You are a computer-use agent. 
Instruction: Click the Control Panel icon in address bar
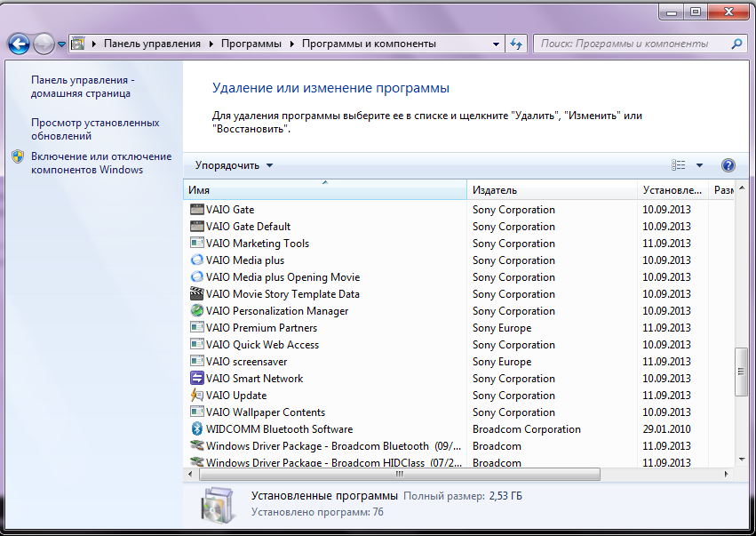[77, 44]
